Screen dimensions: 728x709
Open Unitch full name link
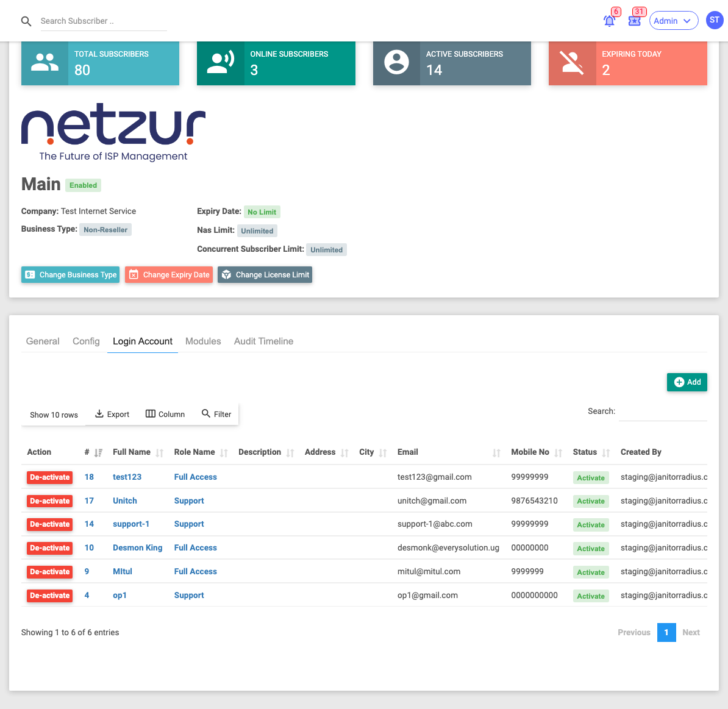point(125,501)
